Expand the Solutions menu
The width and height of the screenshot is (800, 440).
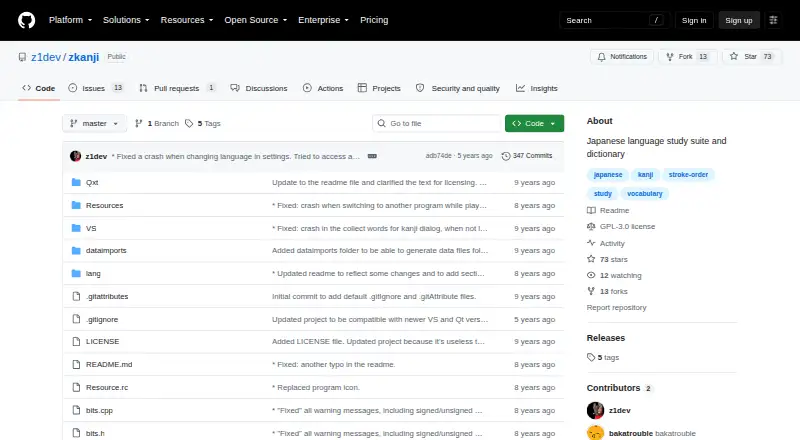(126, 20)
